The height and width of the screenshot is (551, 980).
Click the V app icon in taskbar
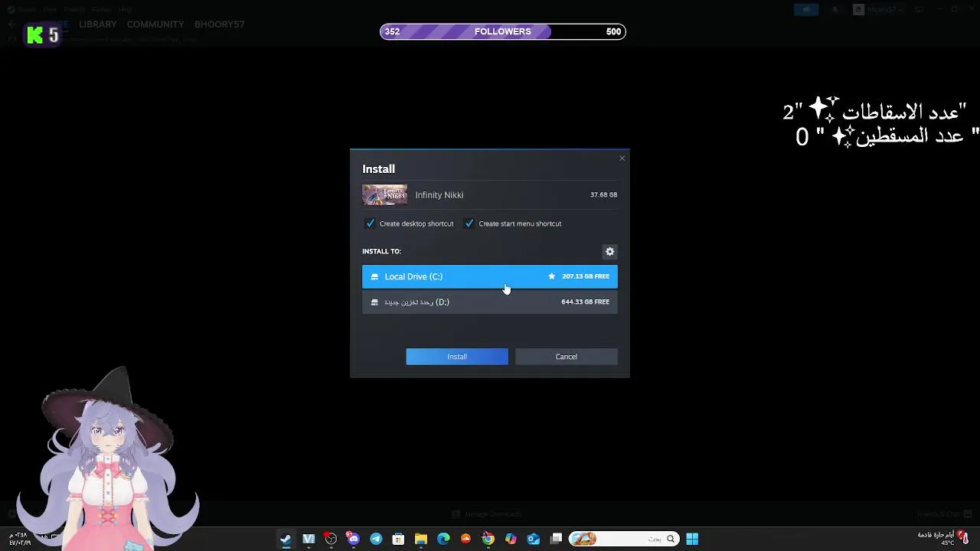[309, 539]
